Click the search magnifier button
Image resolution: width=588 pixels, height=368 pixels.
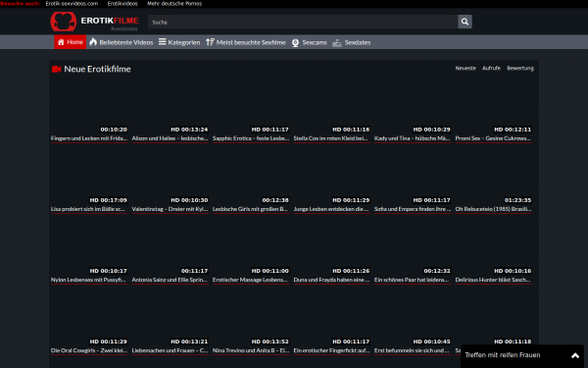pyautogui.click(x=465, y=22)
